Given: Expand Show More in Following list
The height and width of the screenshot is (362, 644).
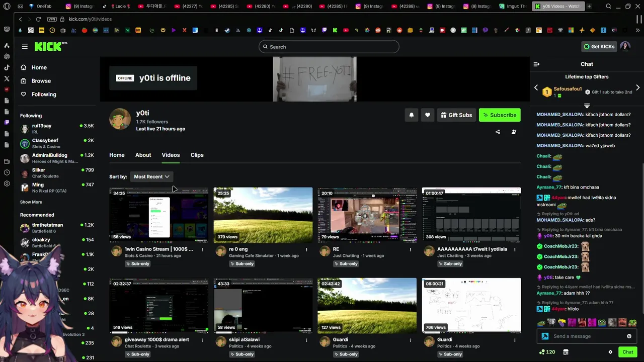Looking at the screenshot, I should pos(31,202).
